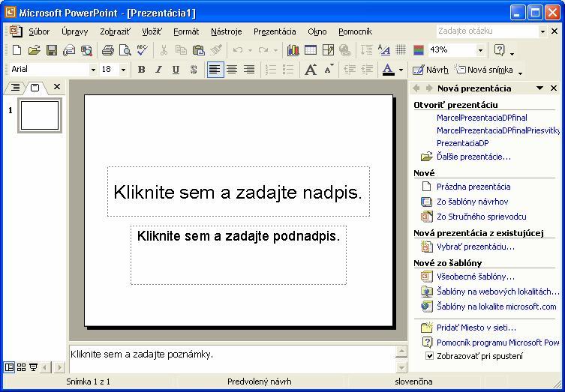Open the font color dropdown arrow

click(x=401, y=70)
